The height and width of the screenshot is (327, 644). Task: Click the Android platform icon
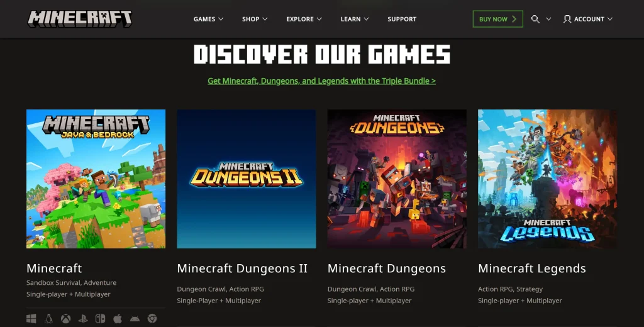(x=135, y=319)
